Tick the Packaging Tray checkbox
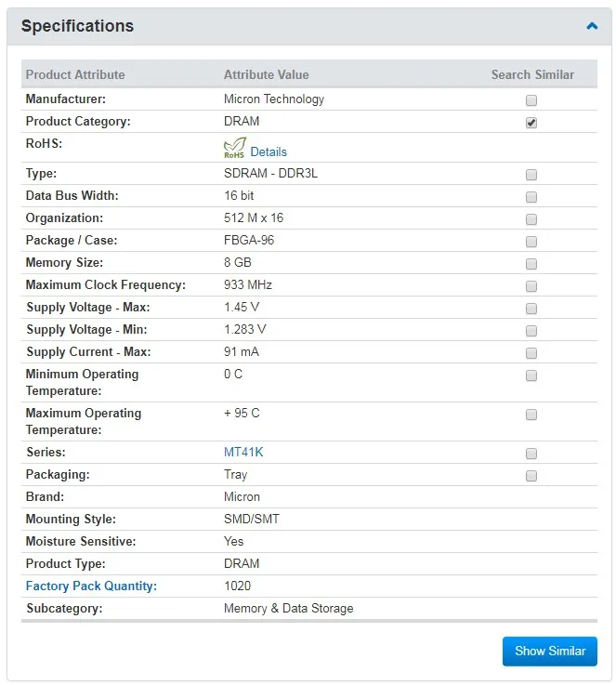 pos(531,476)
